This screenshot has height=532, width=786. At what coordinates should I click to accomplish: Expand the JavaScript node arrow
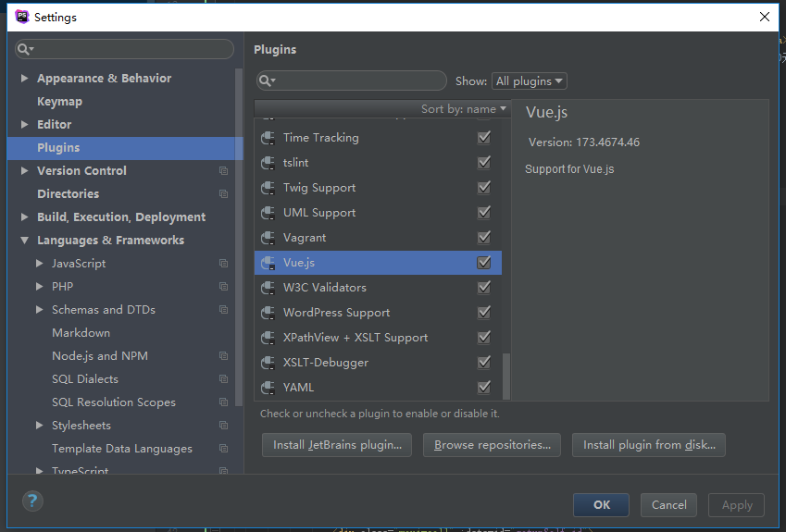click(39, 264)
